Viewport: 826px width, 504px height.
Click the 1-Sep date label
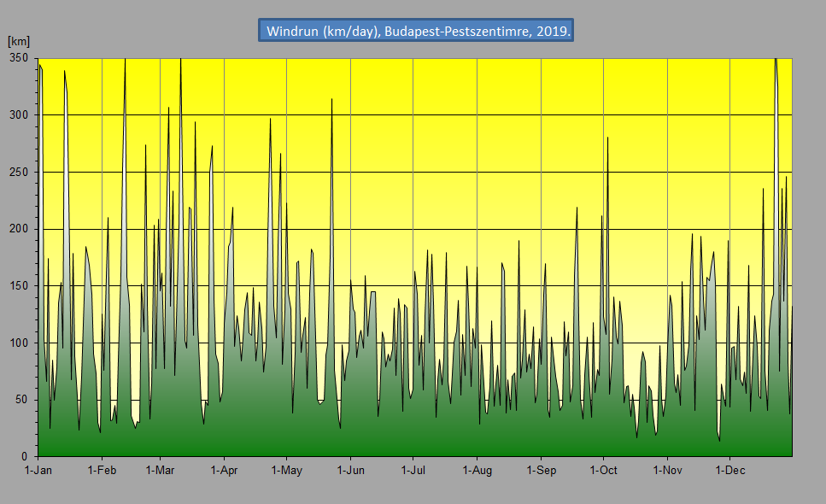click(x=541, y=470)
